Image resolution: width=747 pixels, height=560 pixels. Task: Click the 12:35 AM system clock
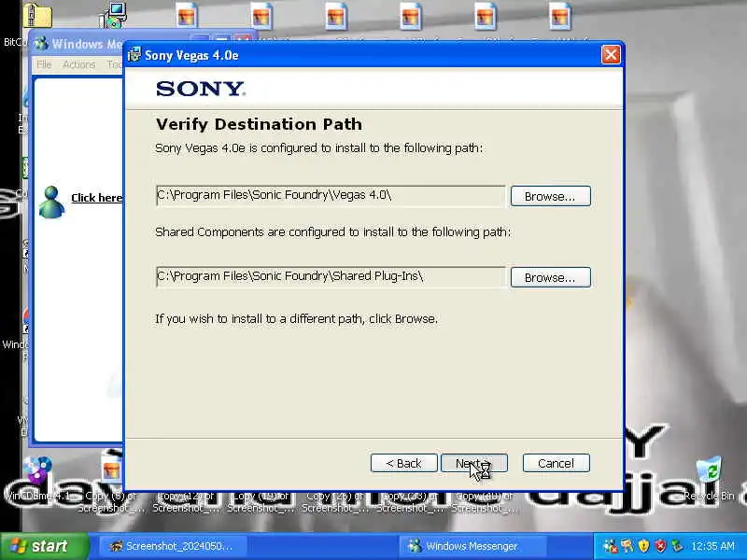click(x=713, y=546)
